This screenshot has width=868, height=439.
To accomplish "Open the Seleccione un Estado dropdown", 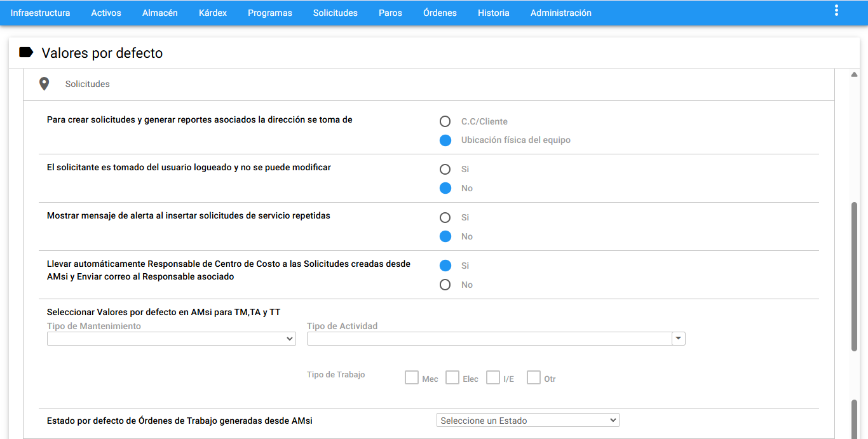I will point(528,421).
